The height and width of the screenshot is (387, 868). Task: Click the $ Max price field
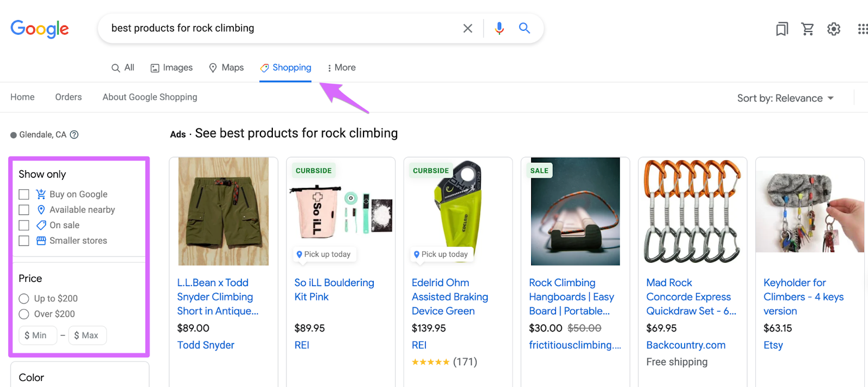click(87, 336)
